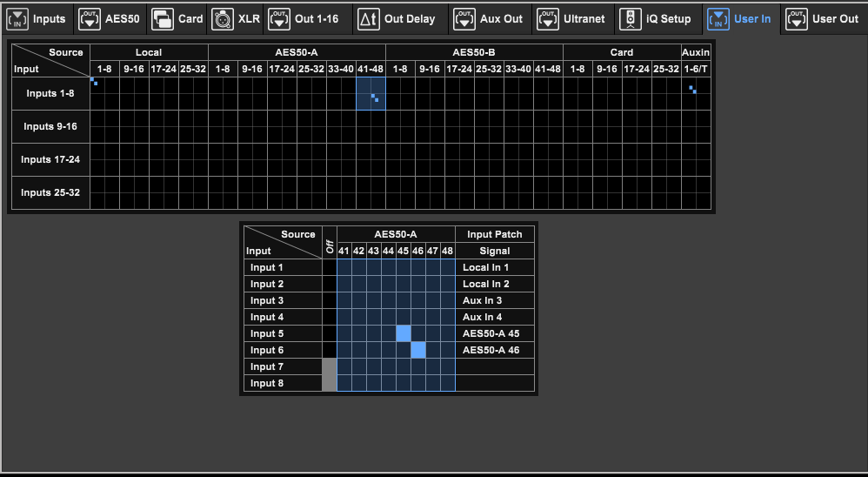Screen dimensions: 868x477
Task: Click the Input 6 row label
Action: [283, 350]
